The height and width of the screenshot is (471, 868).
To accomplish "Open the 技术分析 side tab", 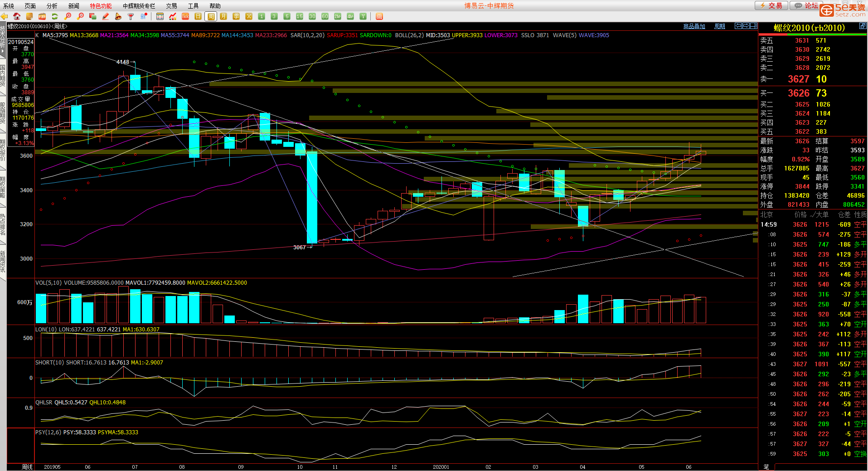I will pos(3,40).
